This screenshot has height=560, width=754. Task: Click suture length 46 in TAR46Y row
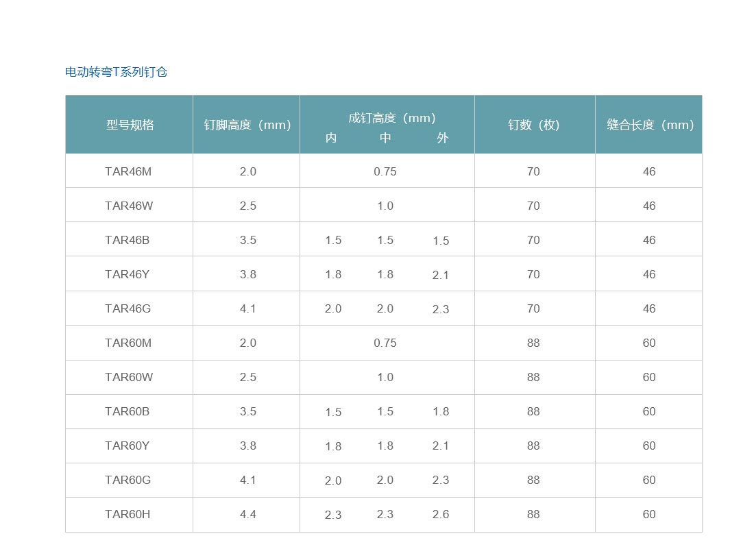649,274
